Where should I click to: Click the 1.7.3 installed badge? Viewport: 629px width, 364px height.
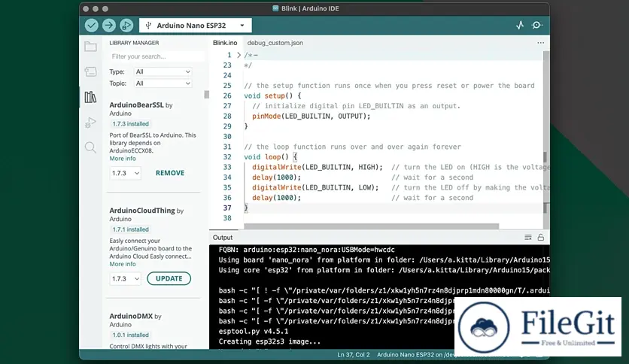[x=130, y=124]
